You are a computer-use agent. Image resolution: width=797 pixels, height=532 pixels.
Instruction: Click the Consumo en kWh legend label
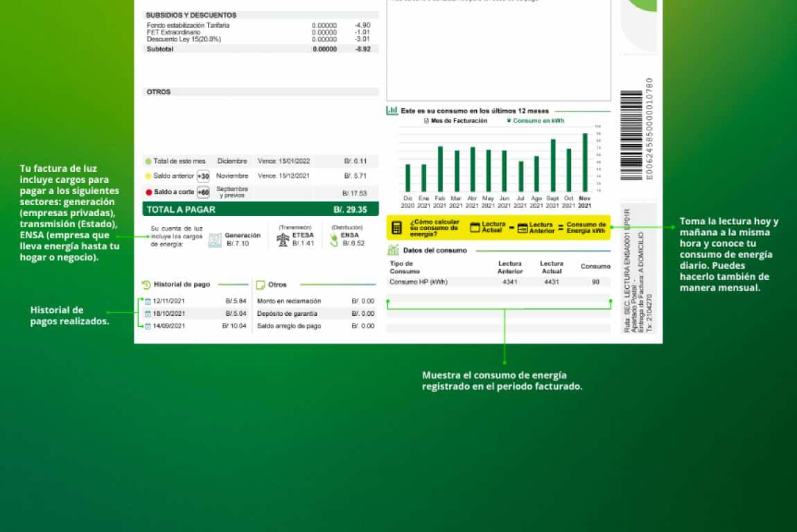pos(538,121)
